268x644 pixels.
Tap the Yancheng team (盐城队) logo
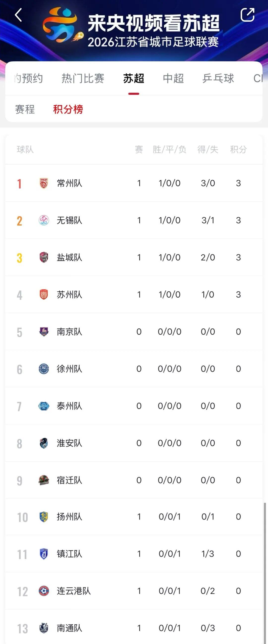tap(44, 257)
